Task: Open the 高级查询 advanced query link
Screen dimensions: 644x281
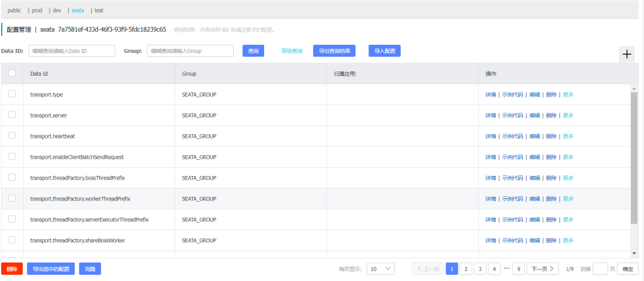Action: pyautogui.click(x=292, y=51)
